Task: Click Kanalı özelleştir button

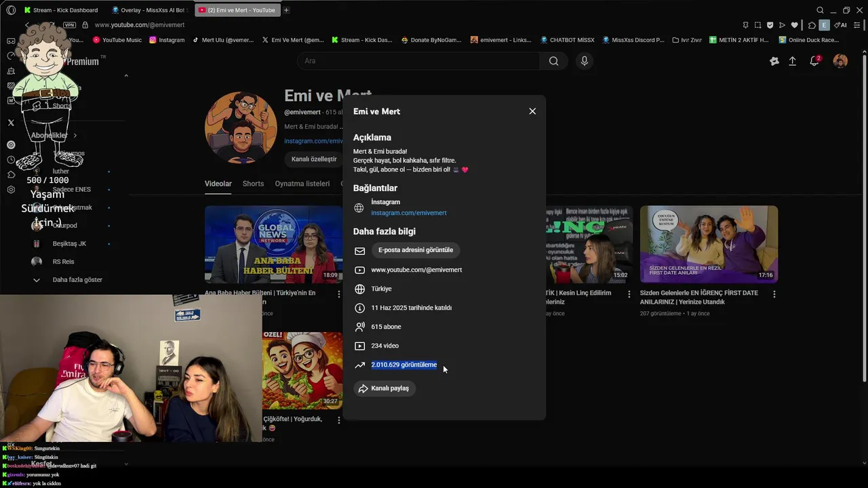Action: (314, 159)
